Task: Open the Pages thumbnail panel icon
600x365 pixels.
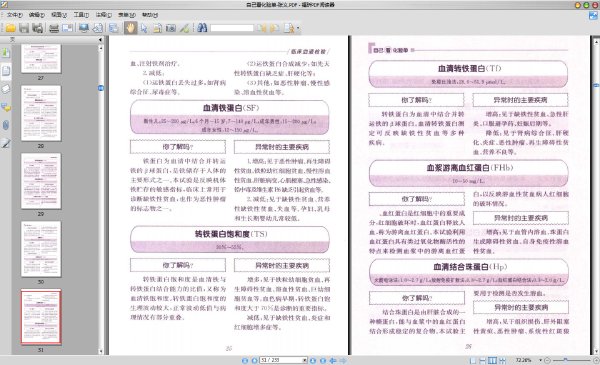Action: [6, 71]
